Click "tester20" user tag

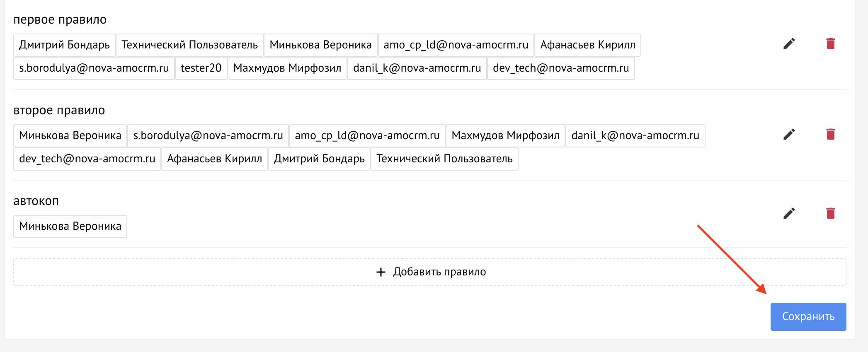[x=201, y=68]
